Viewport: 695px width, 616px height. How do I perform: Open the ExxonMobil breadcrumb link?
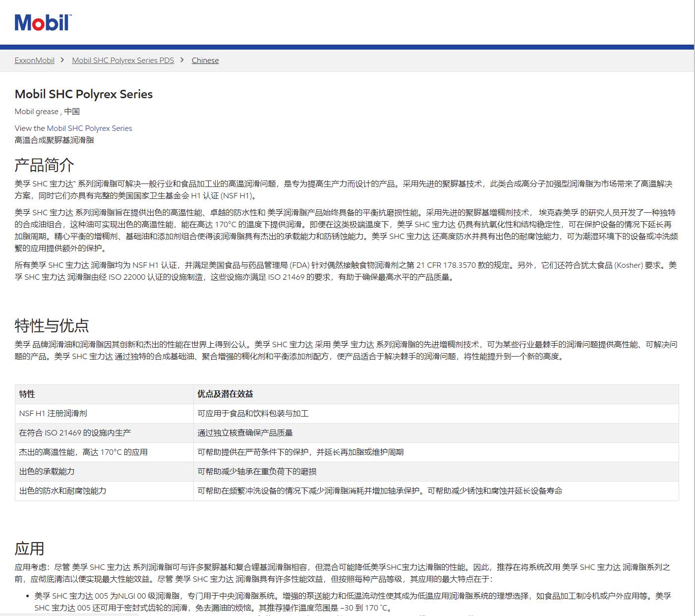coord(35,61)
